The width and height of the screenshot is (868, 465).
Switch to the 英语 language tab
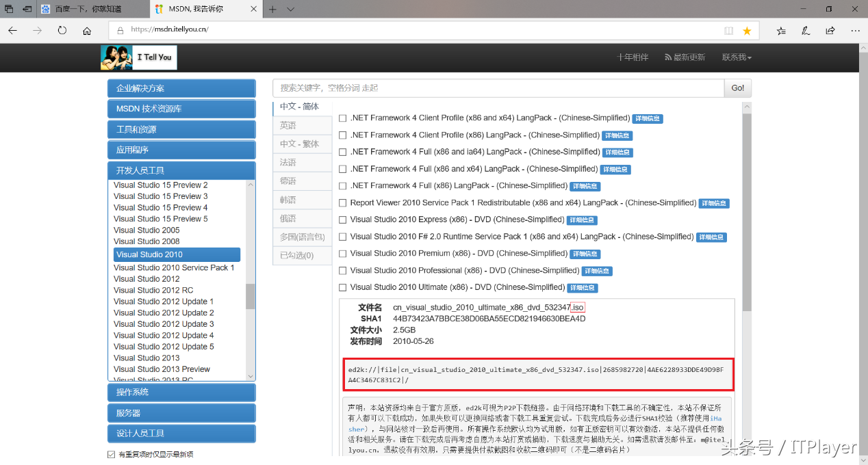pos(302,126)
